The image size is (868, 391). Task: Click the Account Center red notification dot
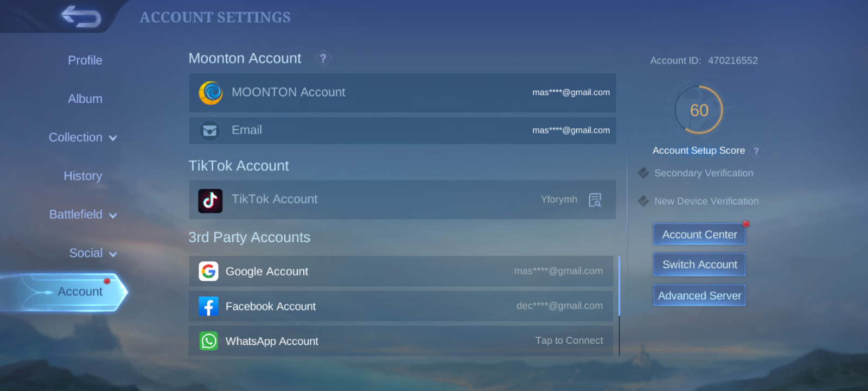tap(746, 224)
